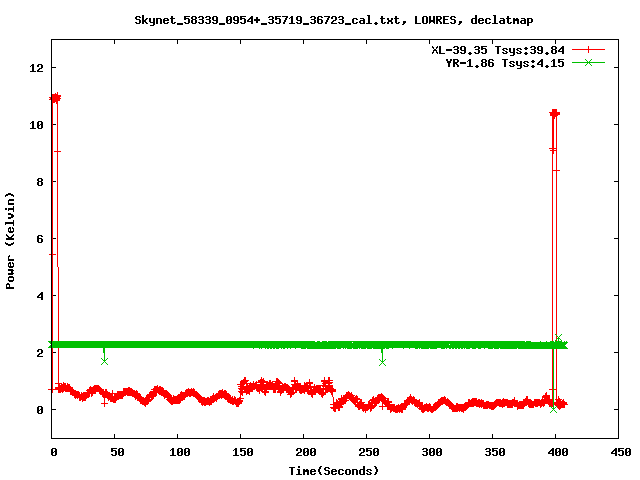The height and width of the screenshot is (480, 640).
Task: Click y-axis tick label '8'
Action: click(x=40, y=182)
